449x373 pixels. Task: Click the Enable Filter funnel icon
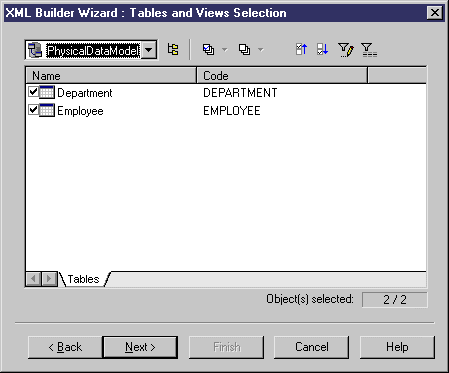[369, 50]
